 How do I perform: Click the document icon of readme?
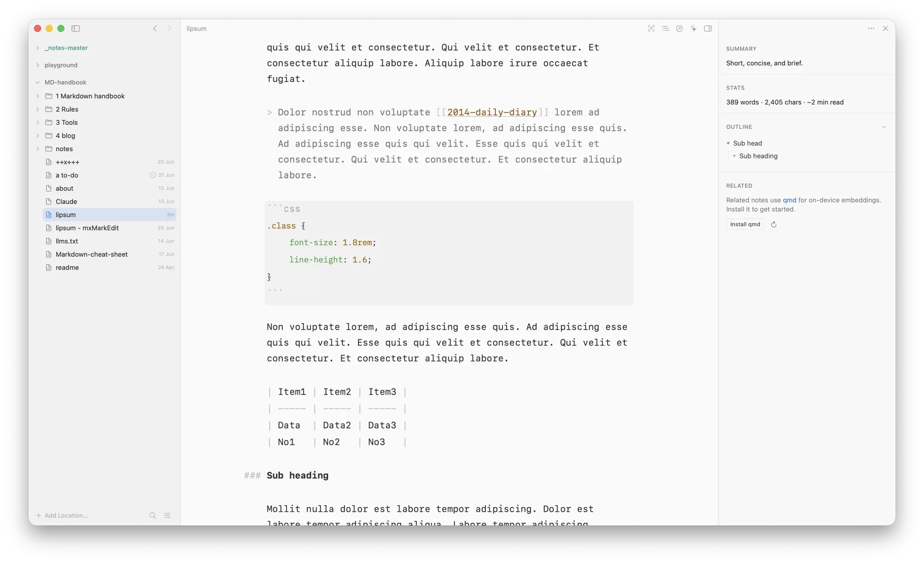pos(49,267)
